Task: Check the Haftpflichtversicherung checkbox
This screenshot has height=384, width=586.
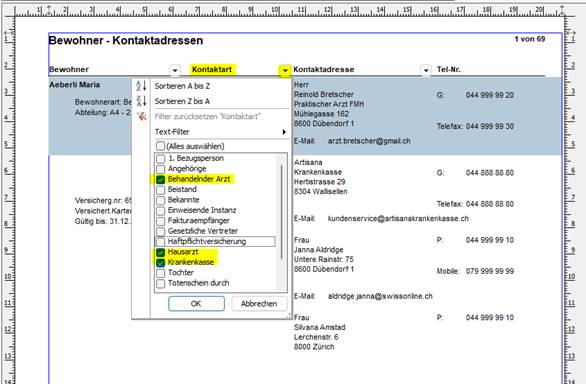Action: coord(160,242)
